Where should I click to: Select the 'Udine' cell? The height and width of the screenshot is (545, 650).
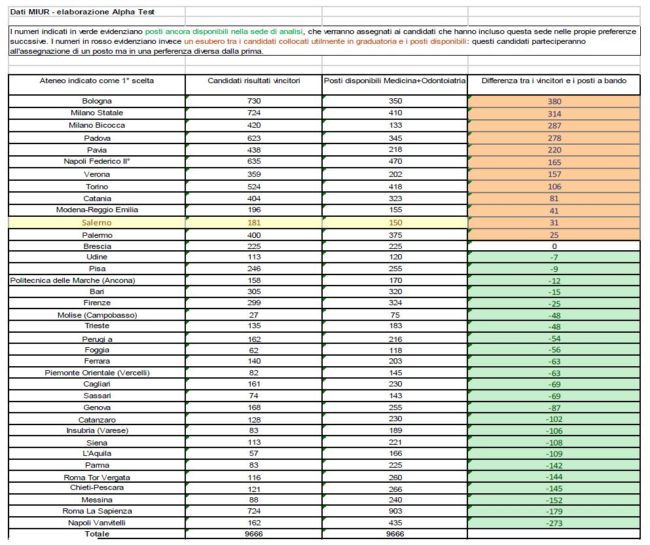pos(97,257)
